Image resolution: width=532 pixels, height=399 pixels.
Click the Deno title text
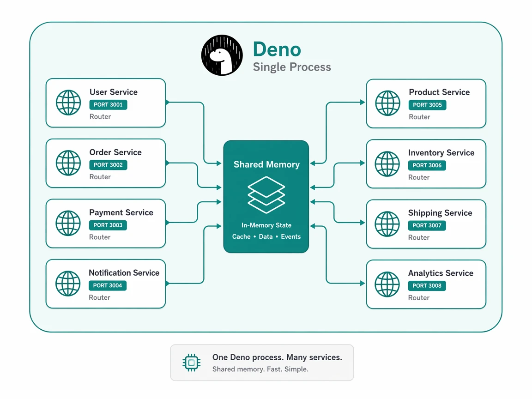click(x=277, y=49)
